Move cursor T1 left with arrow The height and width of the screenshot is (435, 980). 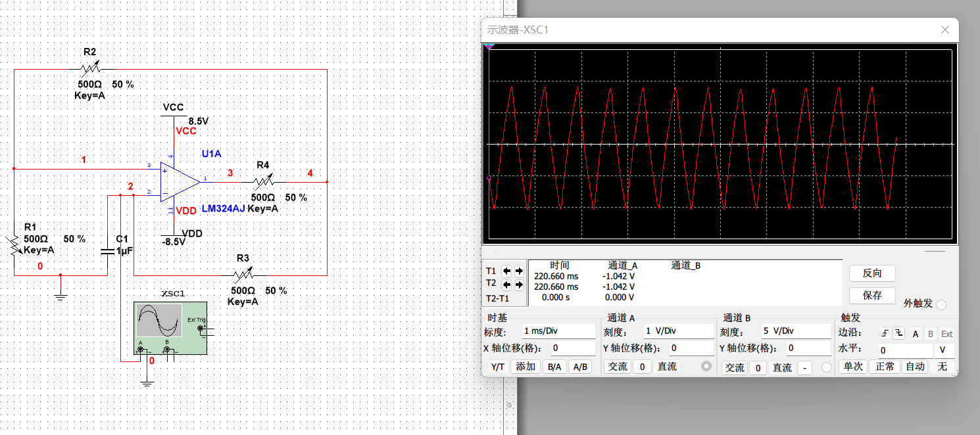click(507, 271)
